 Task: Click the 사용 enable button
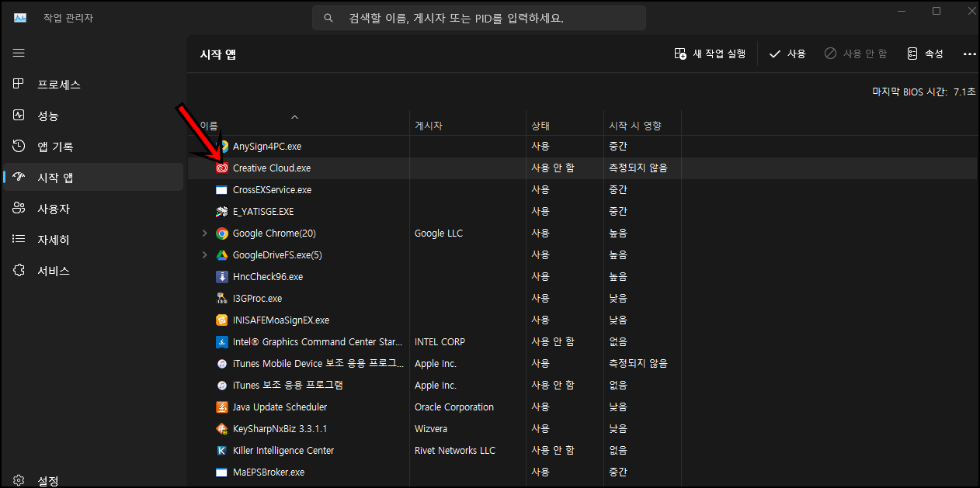click(787, 54)
